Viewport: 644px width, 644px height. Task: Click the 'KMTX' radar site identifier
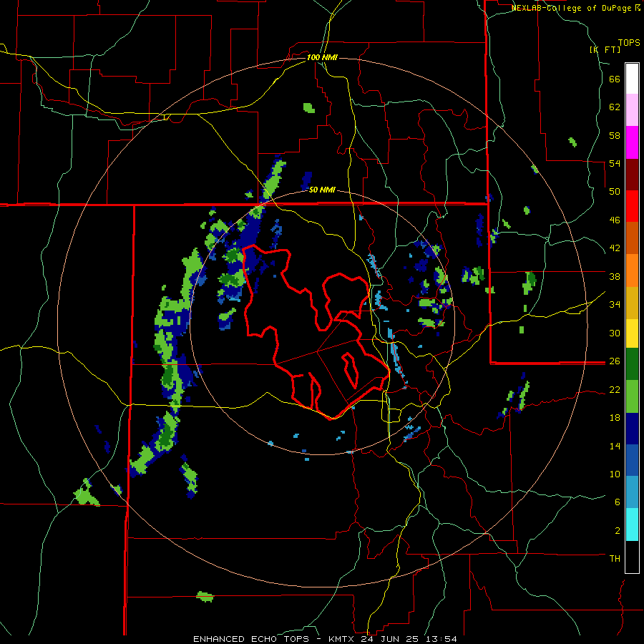click(x=341, y=639)
